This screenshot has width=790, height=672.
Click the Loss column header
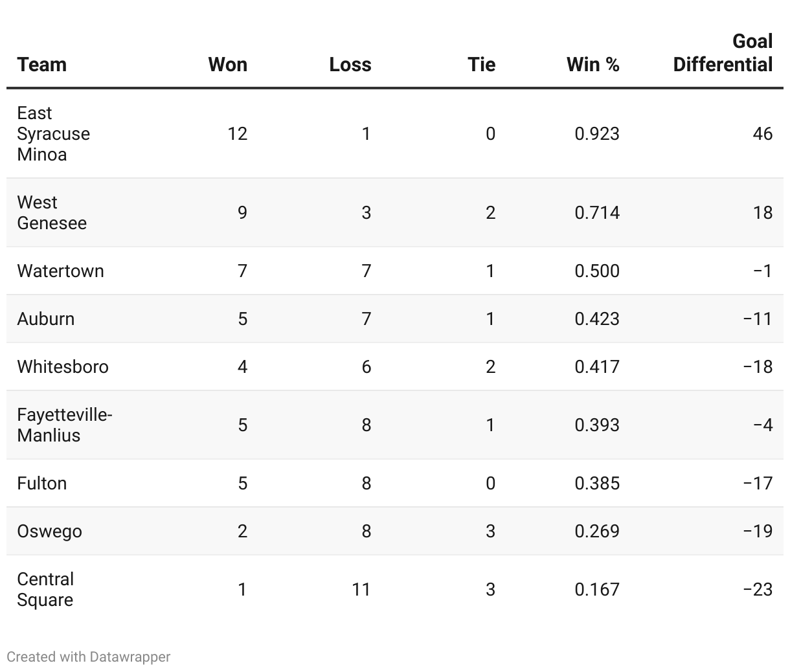[350, 65]
